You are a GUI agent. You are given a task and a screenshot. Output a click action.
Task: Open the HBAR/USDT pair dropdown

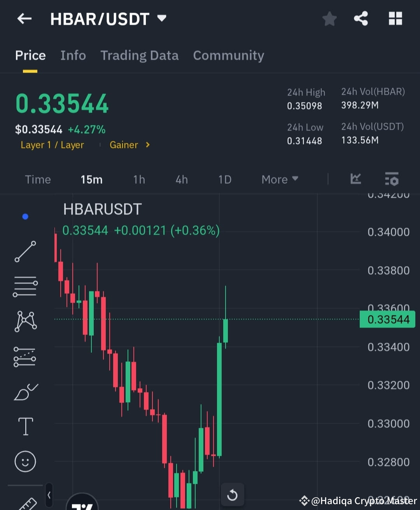162,18
